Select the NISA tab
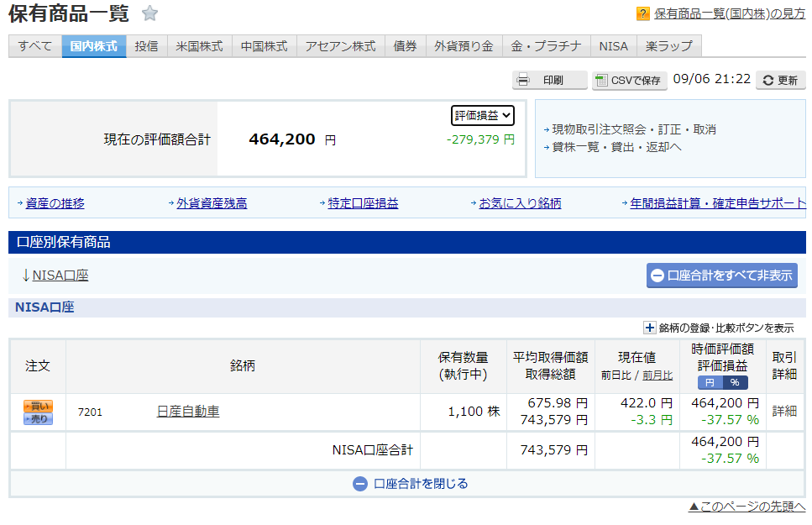The image size is (812, 525). coord(614,46)
